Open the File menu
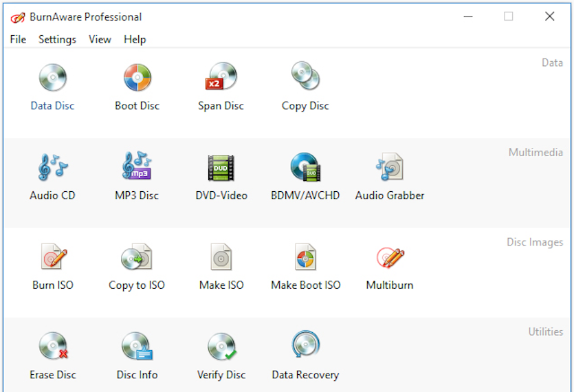The height and width of the screenshot is (392, 574). (x=18, y=39)
